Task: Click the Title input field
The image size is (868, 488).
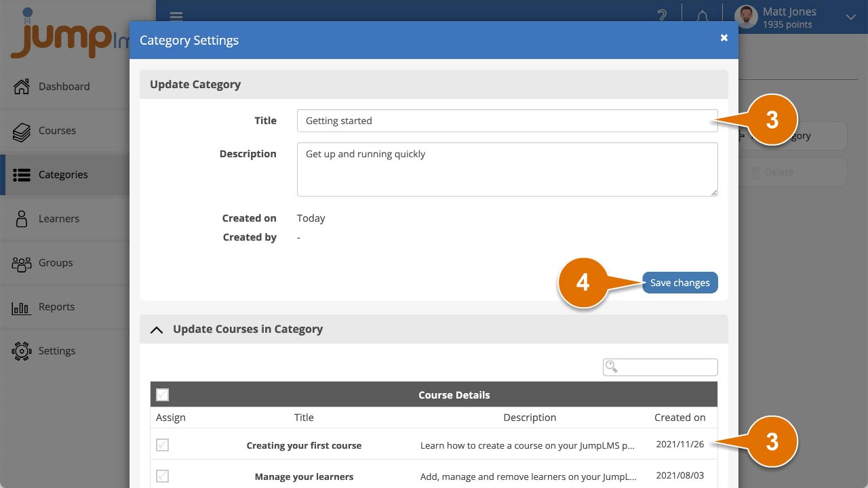Action: point(507,121)
